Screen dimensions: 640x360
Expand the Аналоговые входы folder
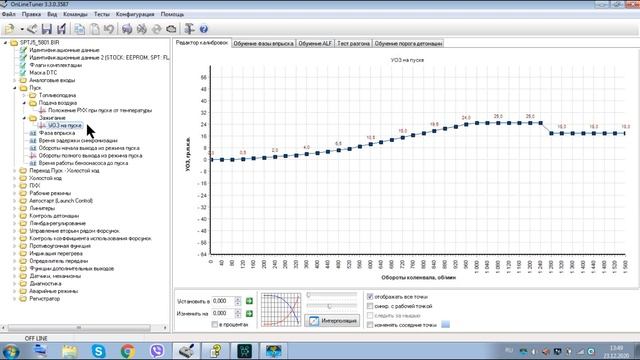point(15,80)
